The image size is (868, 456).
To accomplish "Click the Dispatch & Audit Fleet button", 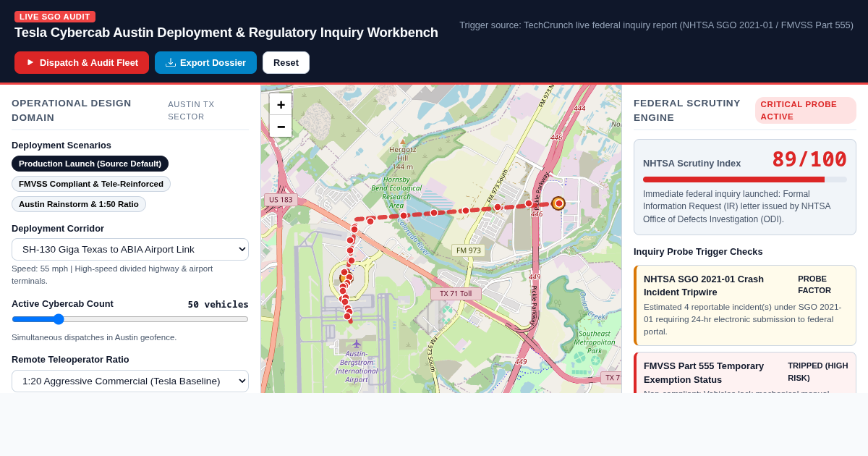I will [82, 62].
